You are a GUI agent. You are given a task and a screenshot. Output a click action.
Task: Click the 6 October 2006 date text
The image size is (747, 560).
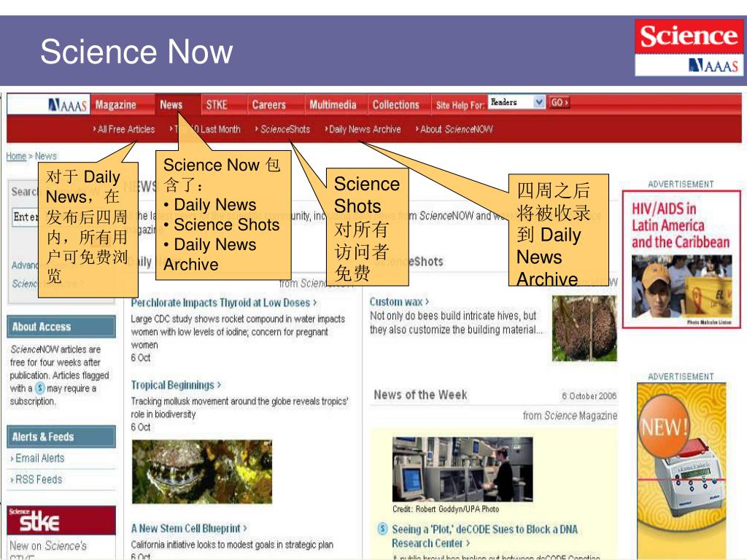click(589, 396)
